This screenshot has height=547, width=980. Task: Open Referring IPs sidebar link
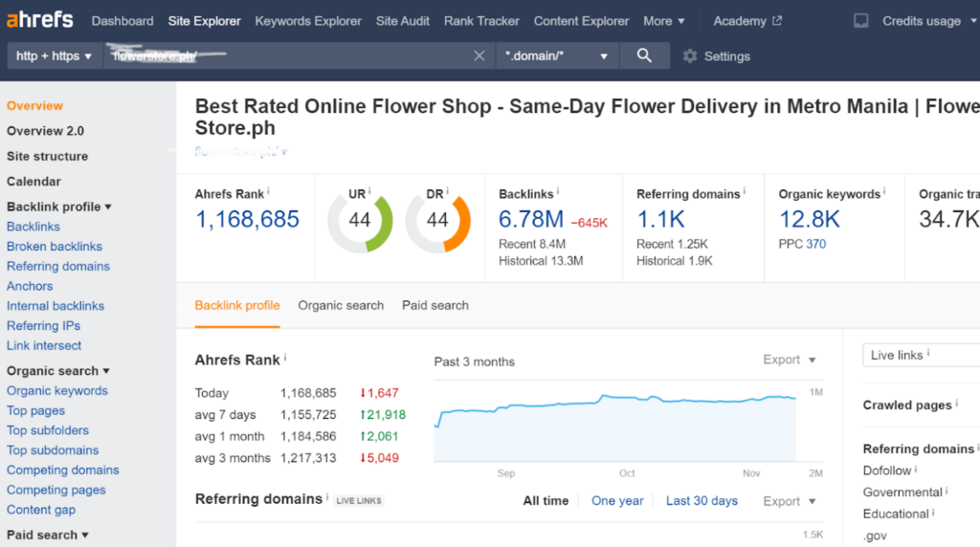(43, 326)
